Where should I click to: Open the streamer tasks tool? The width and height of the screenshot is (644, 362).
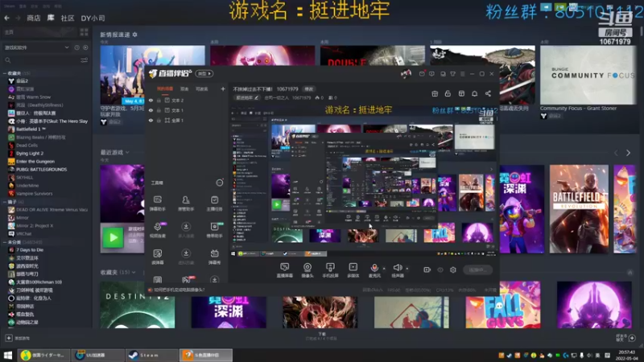click(214, 203)
